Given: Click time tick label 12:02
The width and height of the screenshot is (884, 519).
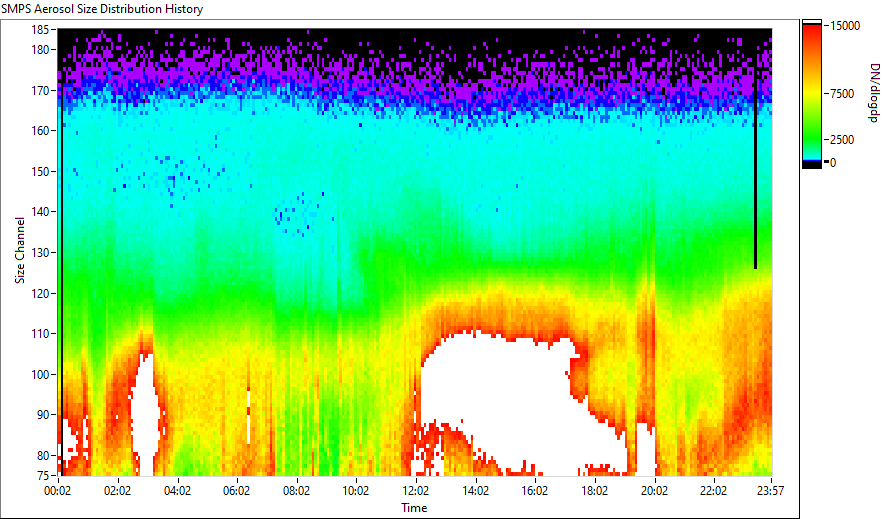Looking at the screenshot, I should [x=416, y=491].
